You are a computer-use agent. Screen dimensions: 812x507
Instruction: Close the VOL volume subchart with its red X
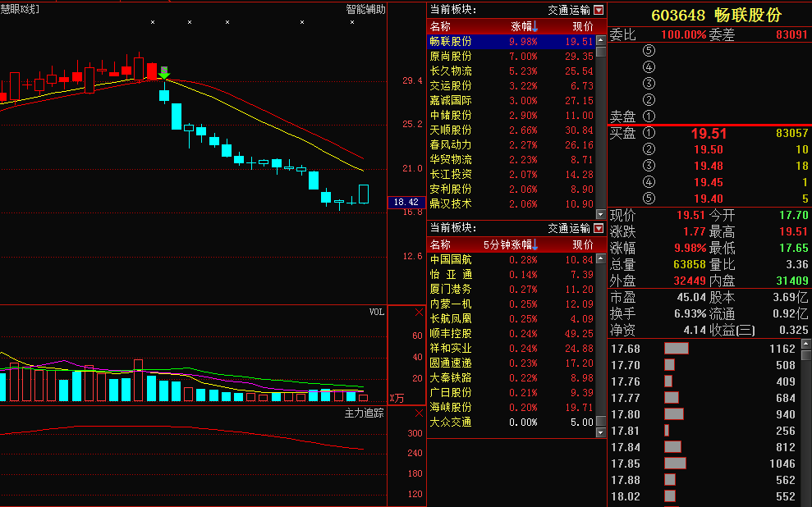pyautogui.click(x=418, y=313)
